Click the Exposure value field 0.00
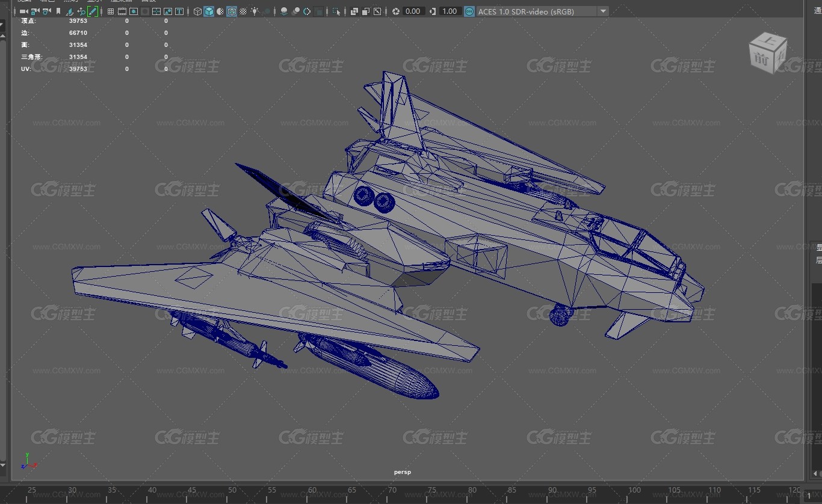This screenshot has height=504, width=822. 413,11
